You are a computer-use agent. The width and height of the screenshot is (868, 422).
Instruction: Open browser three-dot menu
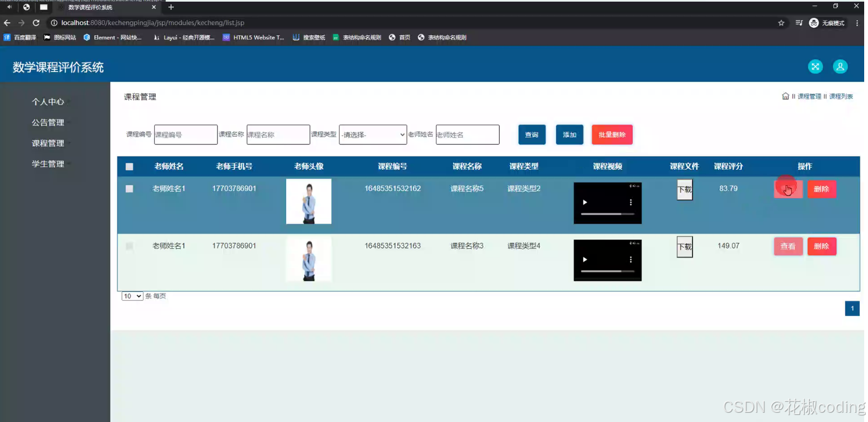click(x=857, y=23)
